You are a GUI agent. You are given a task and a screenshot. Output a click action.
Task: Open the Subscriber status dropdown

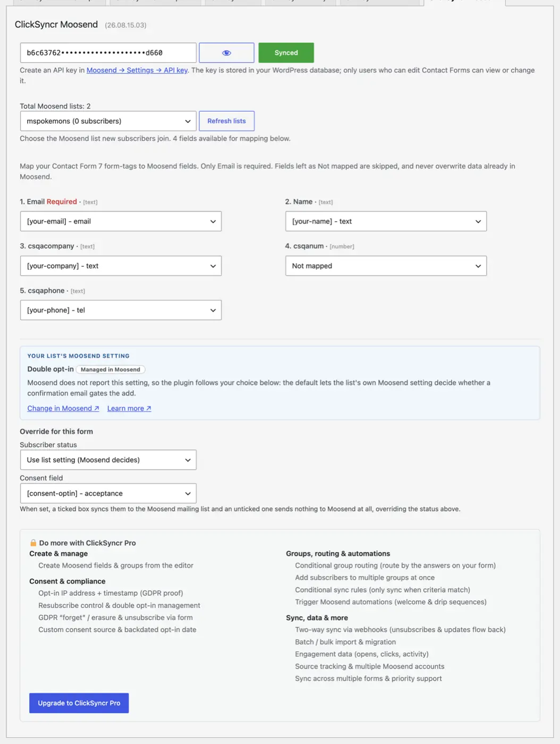[108, 460]
